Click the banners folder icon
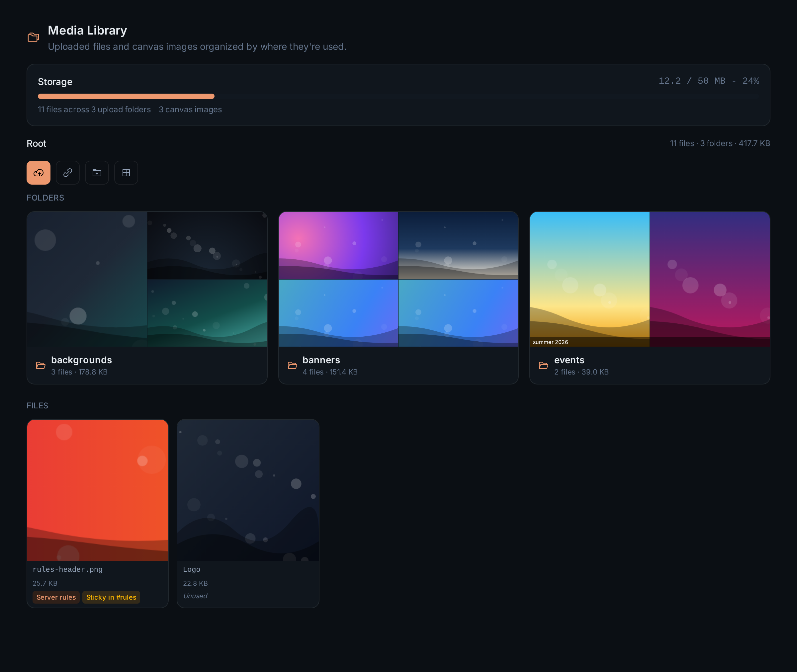797x672 pixels. [x=292, y=365]
